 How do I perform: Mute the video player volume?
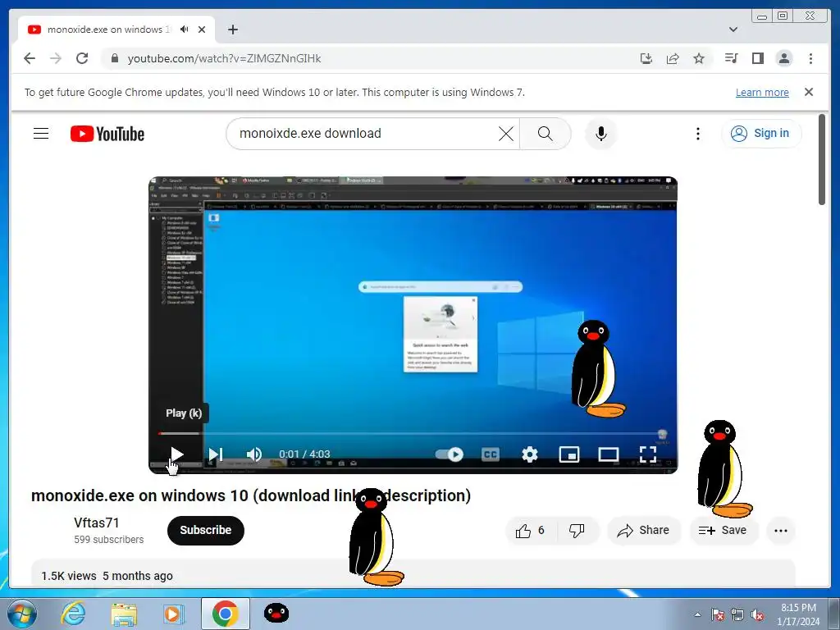pyautogui.click(x=254, y=454)
